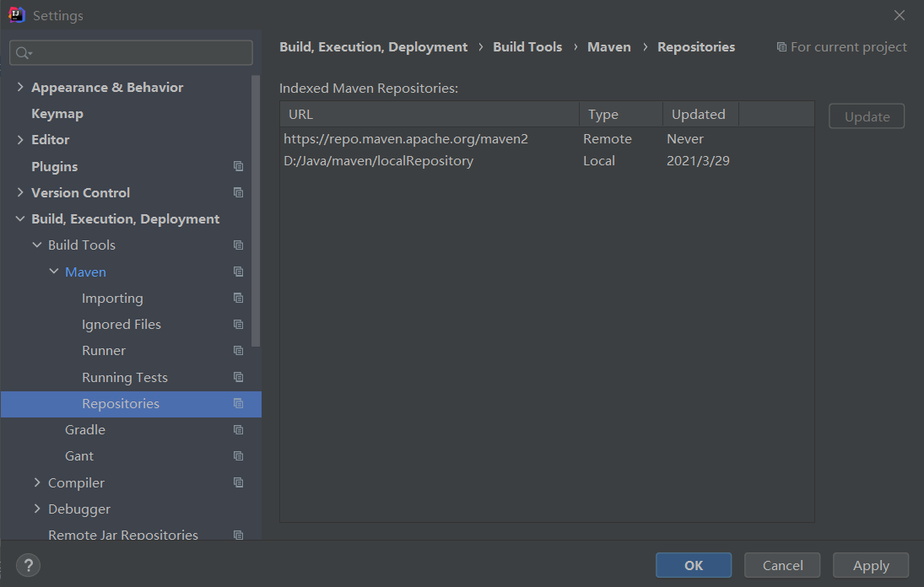Open Keymap settings page
The width and height of the screenshot is (924, 587).
pyautogui.click(x=57, y=114)
